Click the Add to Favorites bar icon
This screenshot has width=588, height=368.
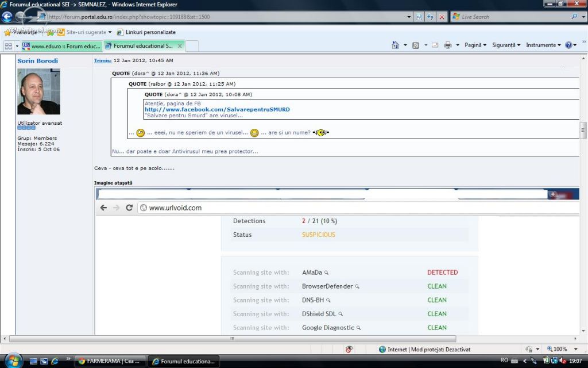tap(51, 32)
